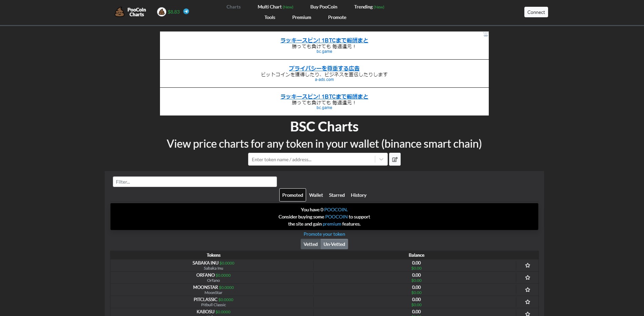This screenshot has height=316, width=644.
Task: Switch to the History tab
Action: click(x=359, y=195)
